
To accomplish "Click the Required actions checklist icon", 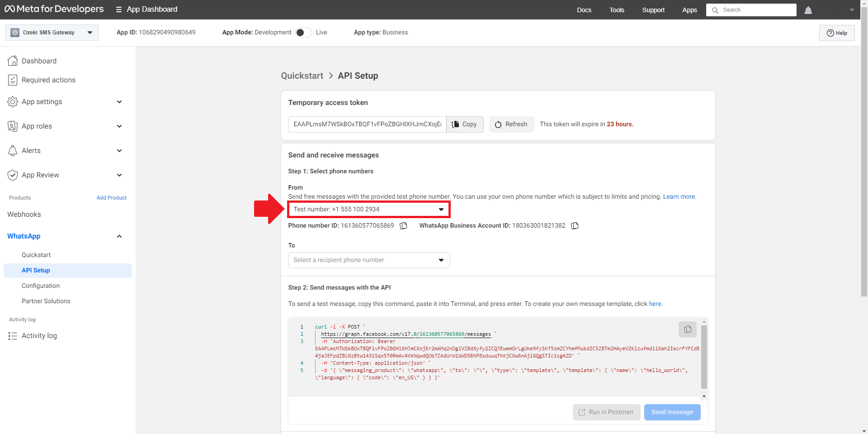I will pos(13,80).
